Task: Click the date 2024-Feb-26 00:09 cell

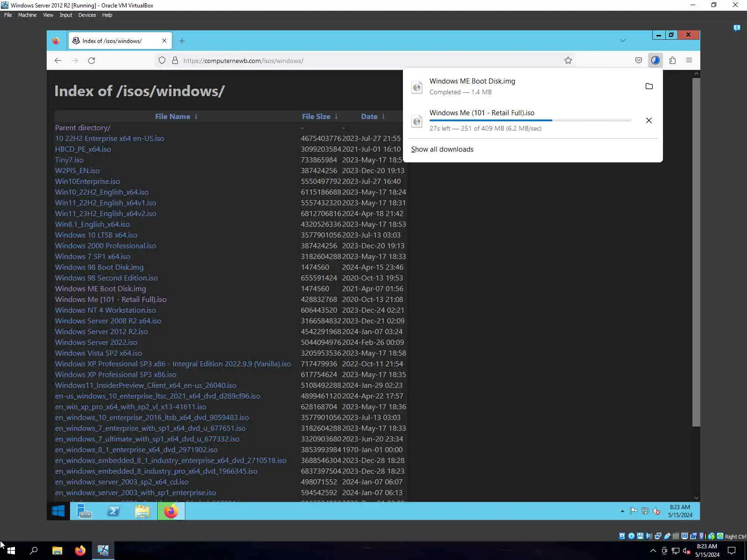Action: pyautogui.click(x=373, y=343)
